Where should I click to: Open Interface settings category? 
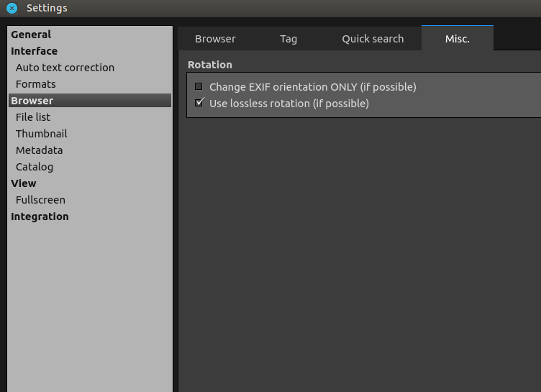click(34, 51)
